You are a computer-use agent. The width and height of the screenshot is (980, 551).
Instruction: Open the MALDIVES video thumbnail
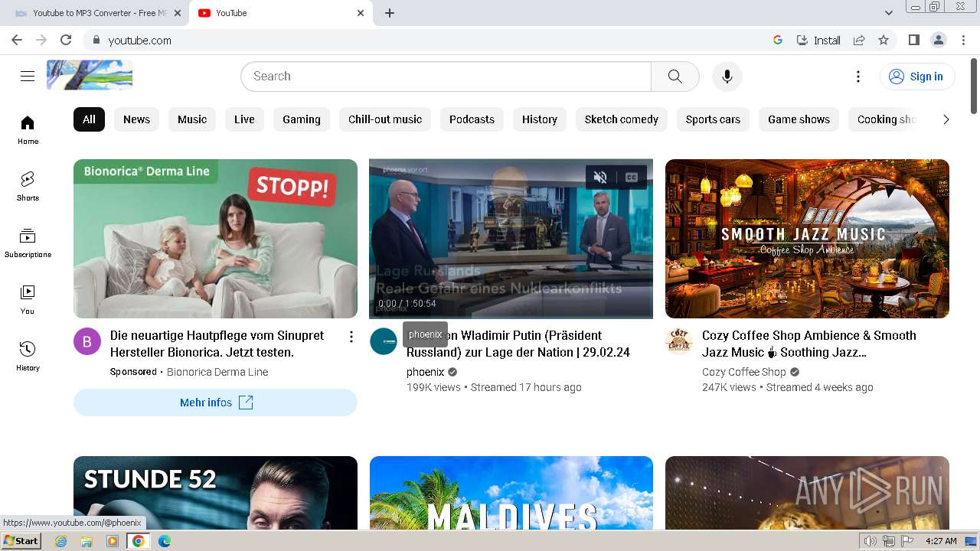[511, 493]
